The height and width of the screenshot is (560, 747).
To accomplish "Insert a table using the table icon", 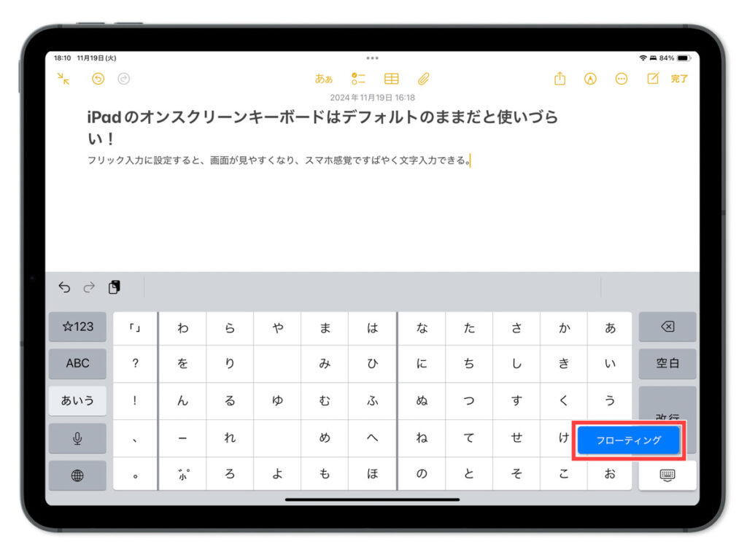I will pyautogui.click(x=392, y=79).
